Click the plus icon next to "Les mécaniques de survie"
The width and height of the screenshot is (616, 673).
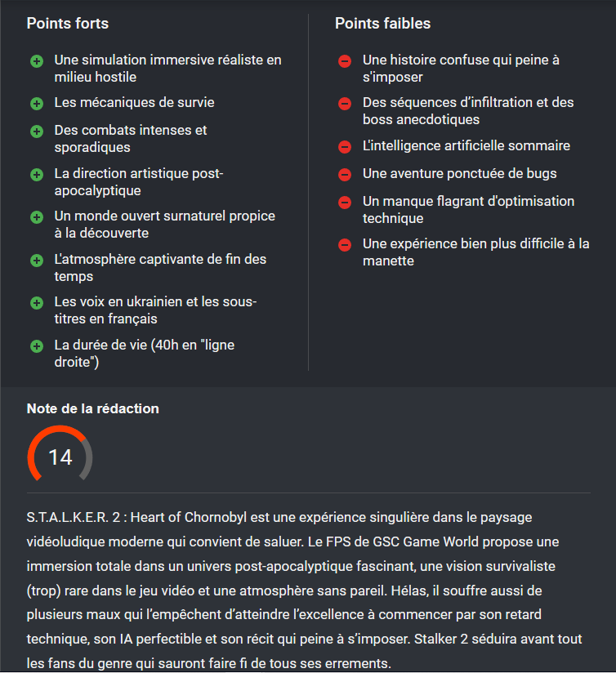click(x=37, y=104)
